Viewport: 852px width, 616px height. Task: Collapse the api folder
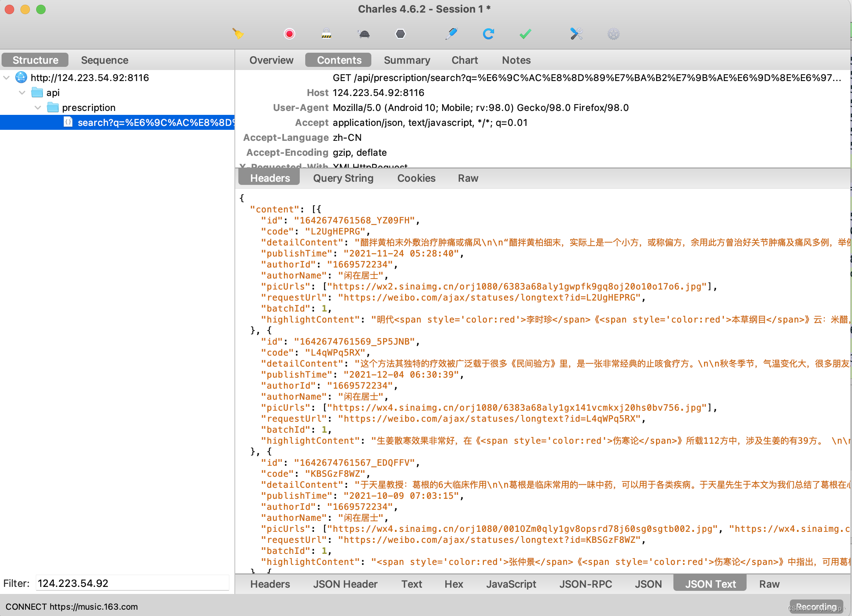click(22, 92)
